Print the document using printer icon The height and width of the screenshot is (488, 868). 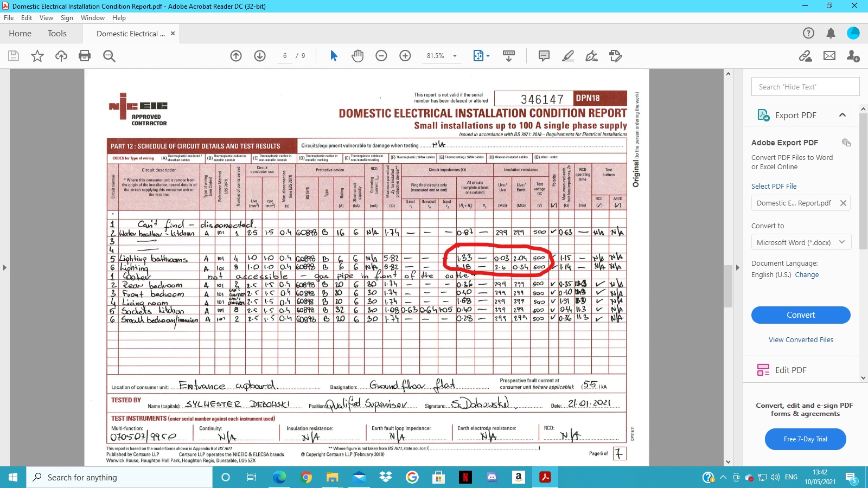tap(85, 56)
